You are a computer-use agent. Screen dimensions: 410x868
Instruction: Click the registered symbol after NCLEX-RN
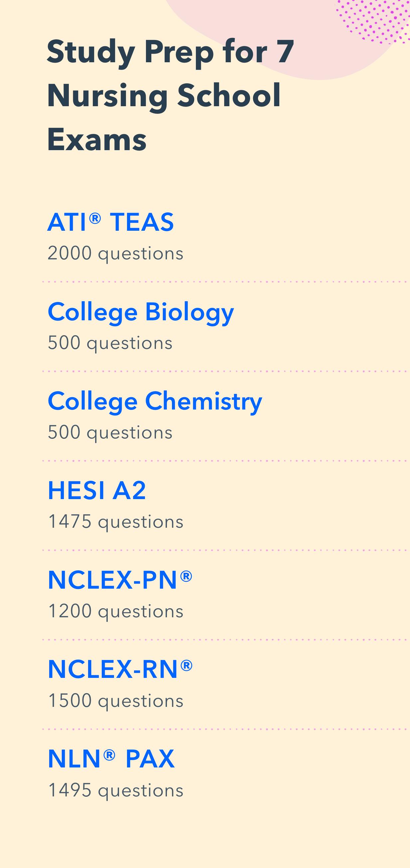coord(187,665)
